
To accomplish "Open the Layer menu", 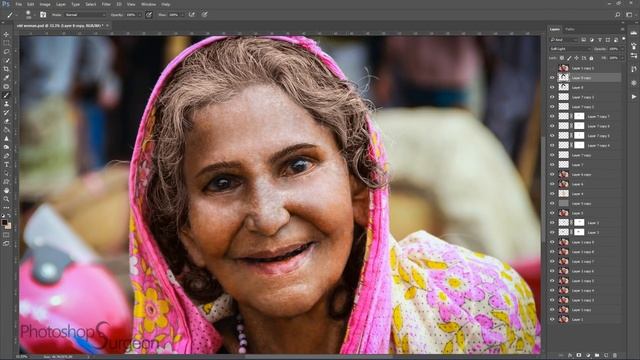I will tap(61, 4).
